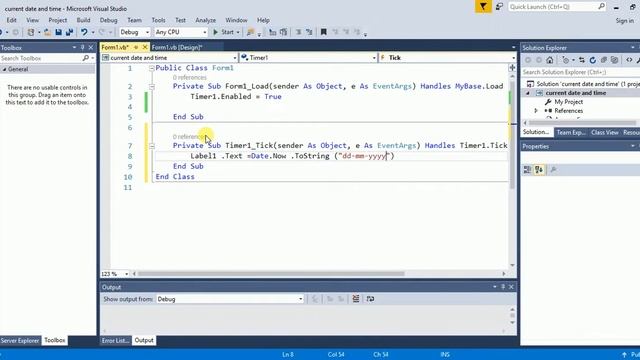This screenshot has width=640, height=360.
Task: Open the Any CPU platform dropdown
Action: [x=181, y=32]
